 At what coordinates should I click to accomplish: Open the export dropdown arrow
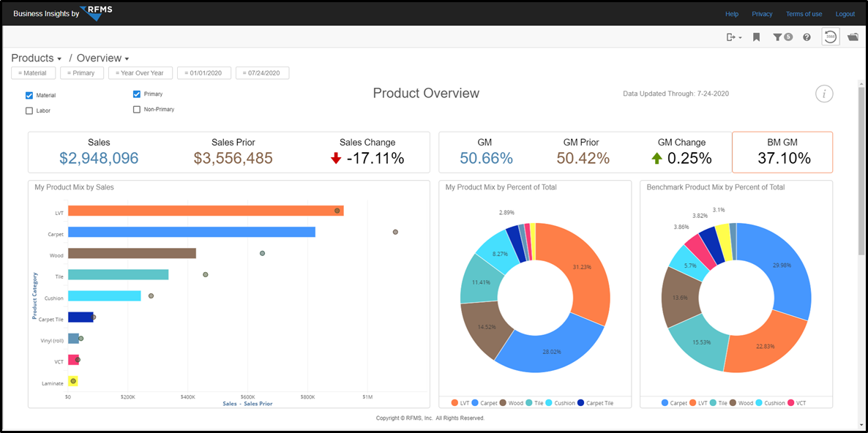tap(740, 37)
